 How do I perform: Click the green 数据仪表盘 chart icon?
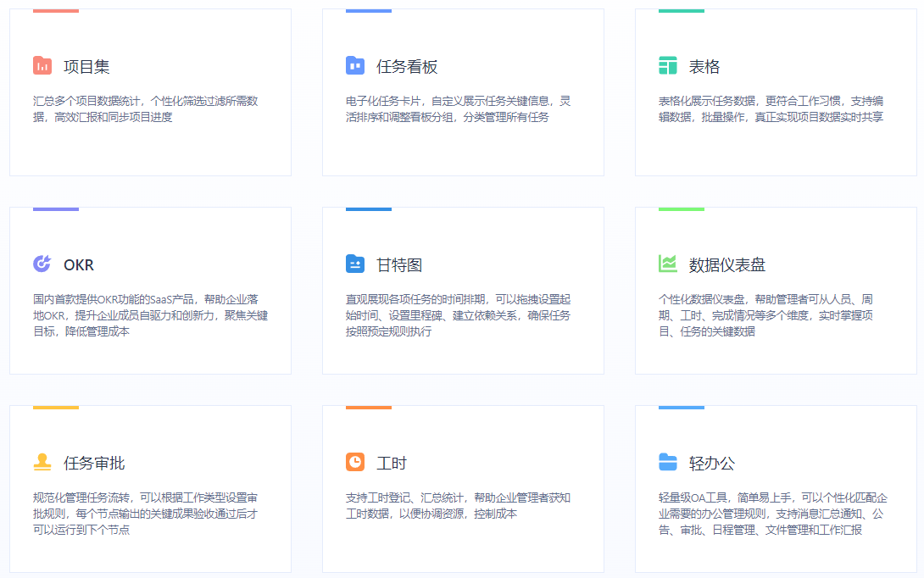click(x=668, y=264)
